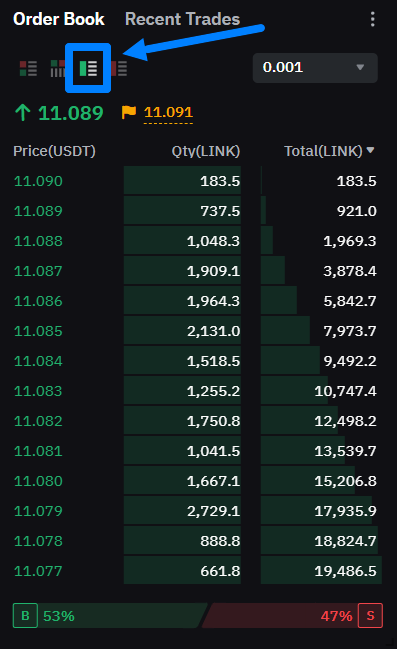Select bid price 11.082
Screen dimensions: 397x649
[38, 421]
